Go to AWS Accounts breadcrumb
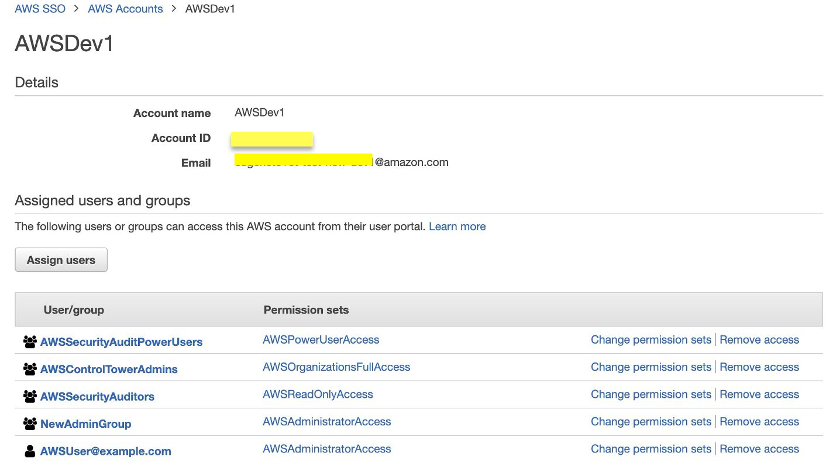This screenshot has height=466, width=833. 125,9
